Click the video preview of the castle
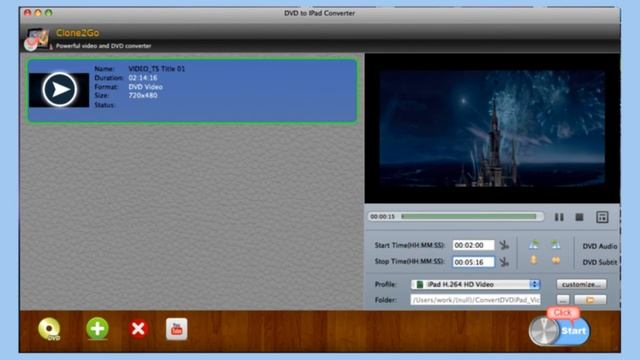640x360 pixels. coord(492,129)
